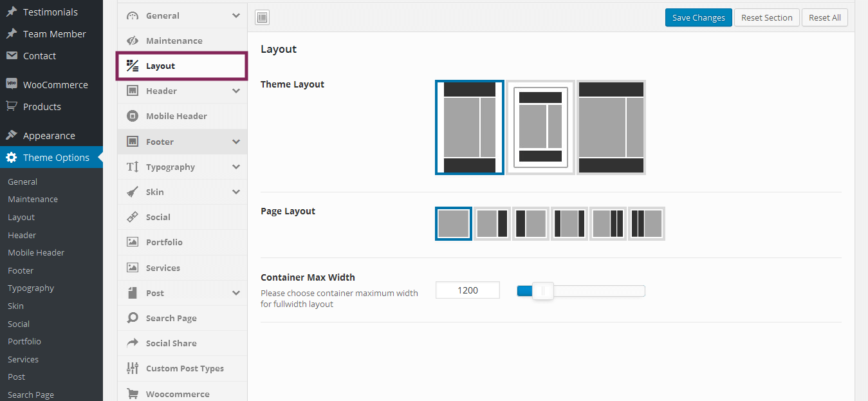Click the Search Page magnifier icon
This screenshot has height=401, width=868.
click(133, 318)
